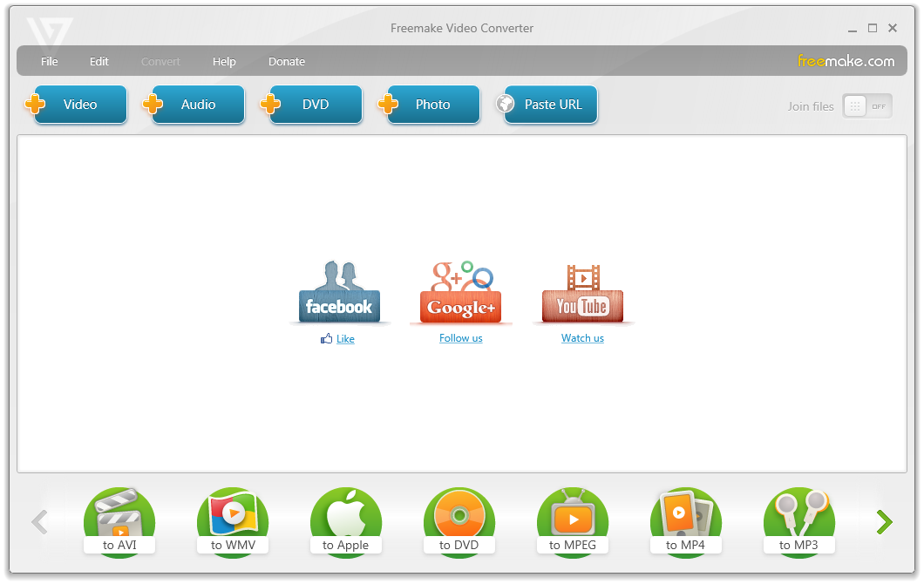Viewport: 924px width, 584px height.
Task: Open the Donate menu item
Action: tap(287, 61)
